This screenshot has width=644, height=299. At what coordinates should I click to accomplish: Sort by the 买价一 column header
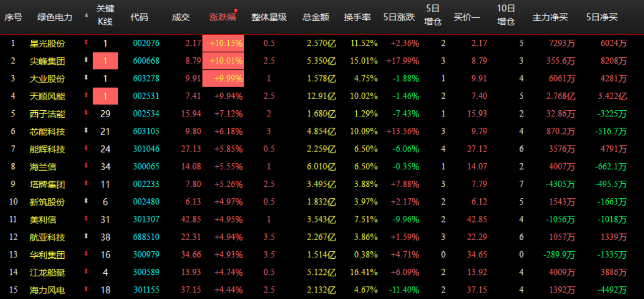point(467,17)
